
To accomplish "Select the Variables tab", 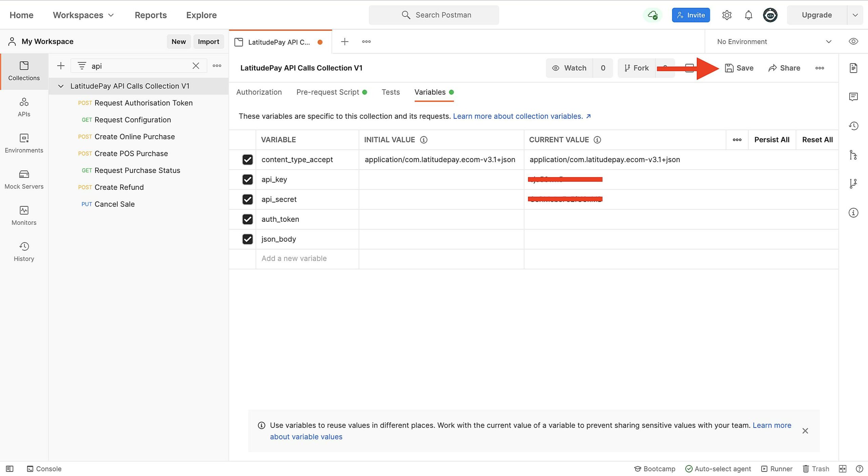I will 434,92.
